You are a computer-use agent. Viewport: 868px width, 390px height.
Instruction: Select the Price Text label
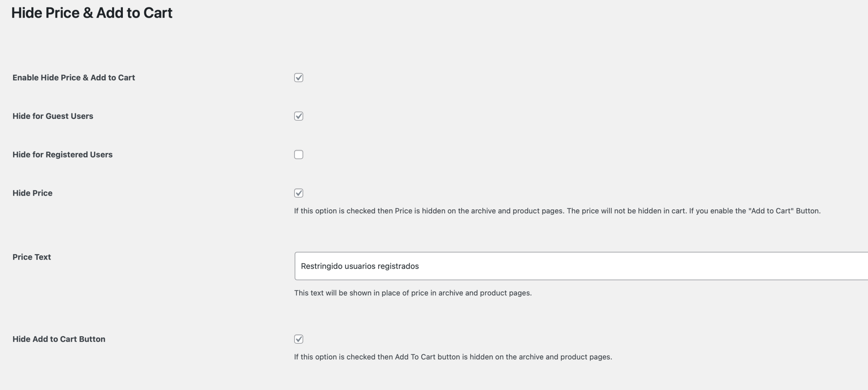[x=32, y=257]
